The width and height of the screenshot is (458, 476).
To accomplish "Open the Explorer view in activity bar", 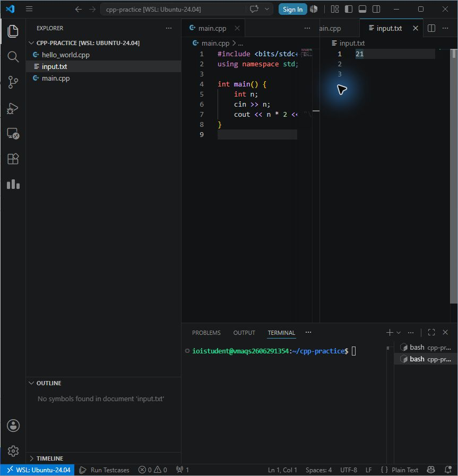I will tap(13, 31).
